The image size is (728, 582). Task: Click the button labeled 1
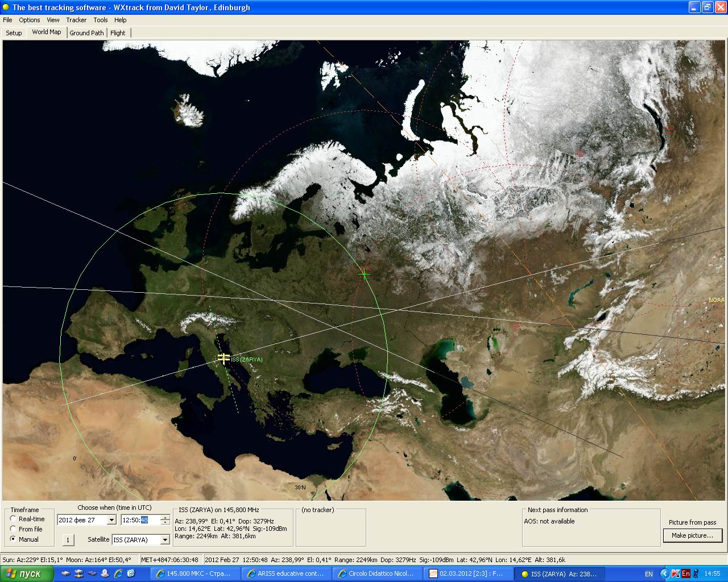tap(68, 540)
